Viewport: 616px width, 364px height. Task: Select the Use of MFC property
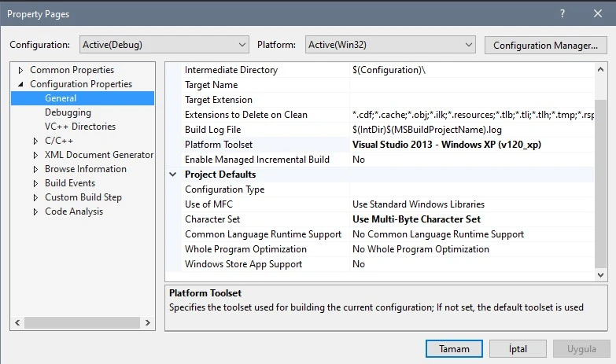pos(208,204)
